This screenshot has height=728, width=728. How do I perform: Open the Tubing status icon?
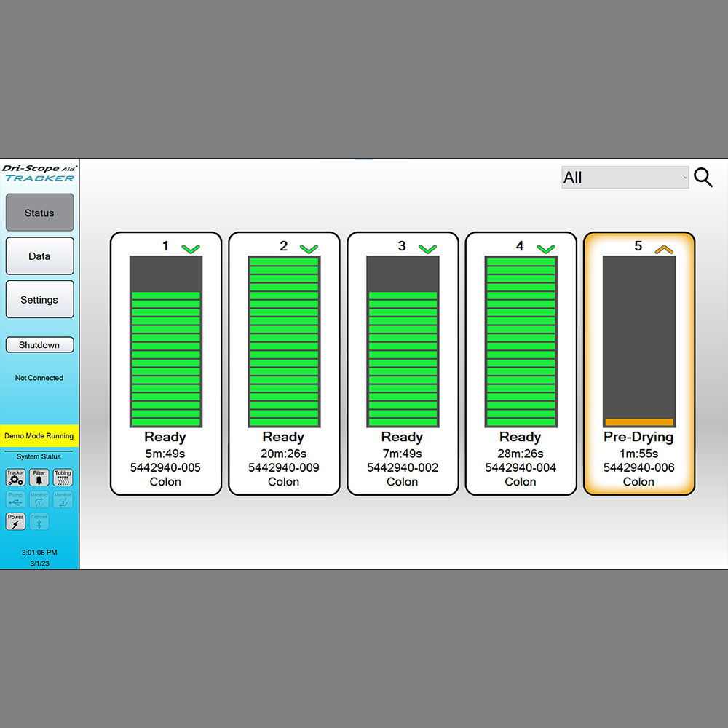[x=63, y=478]
